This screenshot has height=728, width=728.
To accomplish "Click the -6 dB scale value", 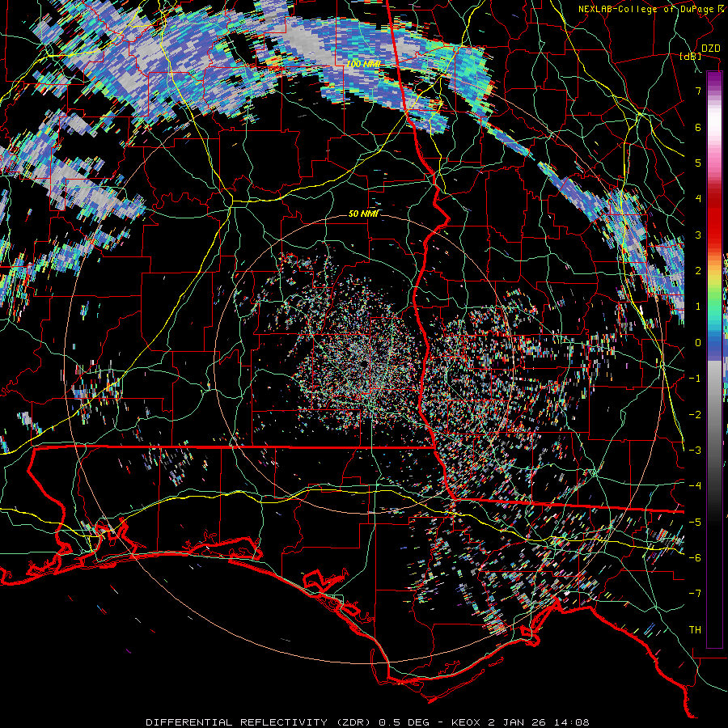I will tap(695, 558).
